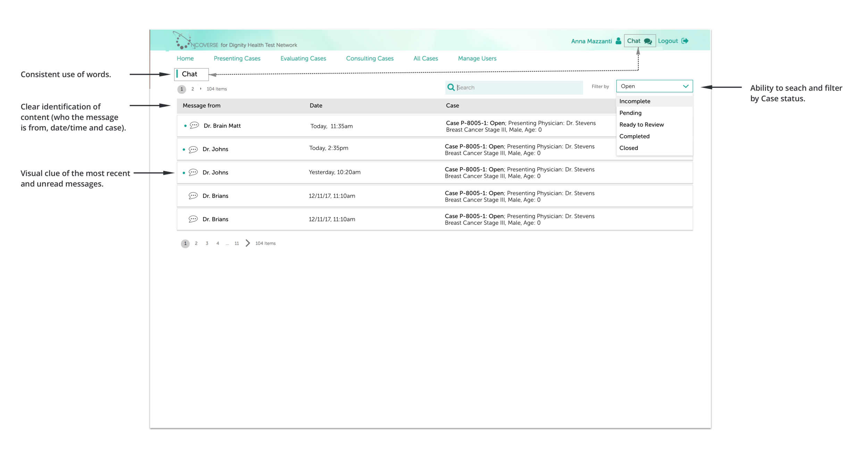868x465 pixels.
Task: Click chat bubble icon of first Dr. Brians row
Action: 193,196
